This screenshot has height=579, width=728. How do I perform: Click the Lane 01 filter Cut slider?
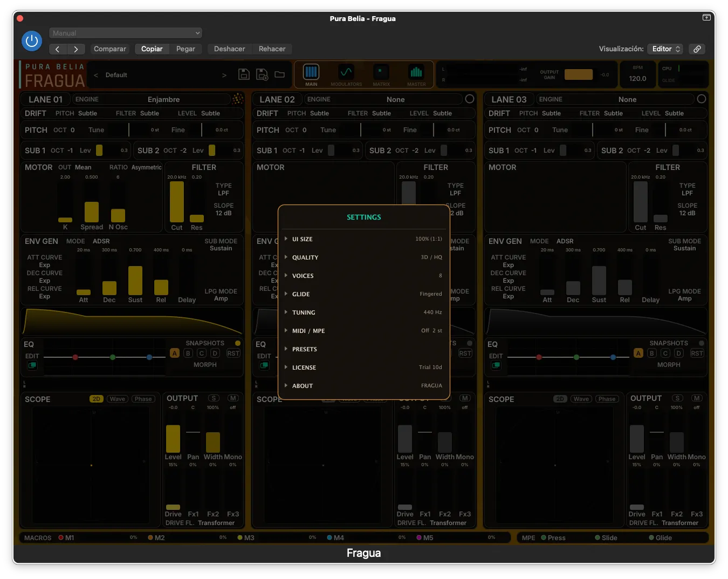pyautogui.click(x=177, y=202)
